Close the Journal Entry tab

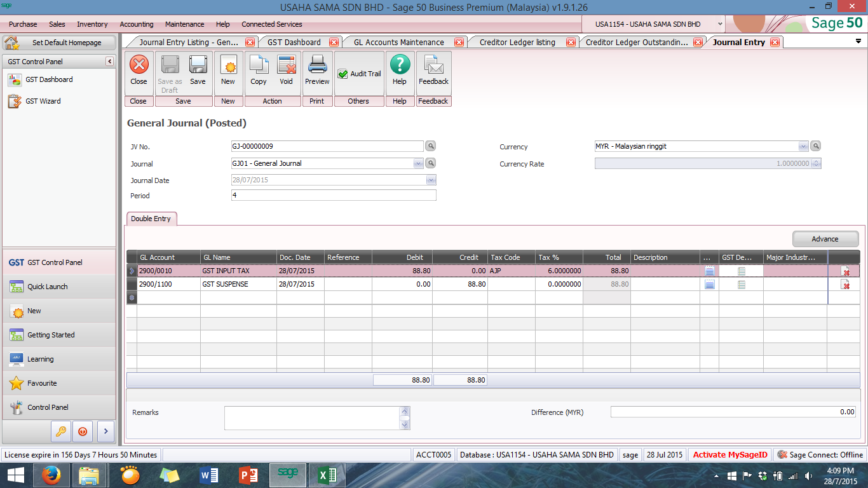click(775, 43)
